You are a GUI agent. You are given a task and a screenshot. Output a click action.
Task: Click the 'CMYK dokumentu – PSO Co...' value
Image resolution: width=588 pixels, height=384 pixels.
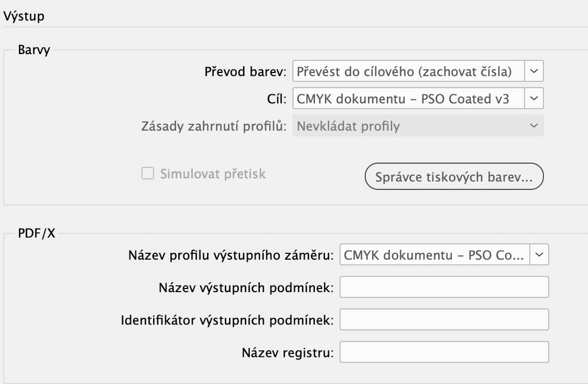434,255
